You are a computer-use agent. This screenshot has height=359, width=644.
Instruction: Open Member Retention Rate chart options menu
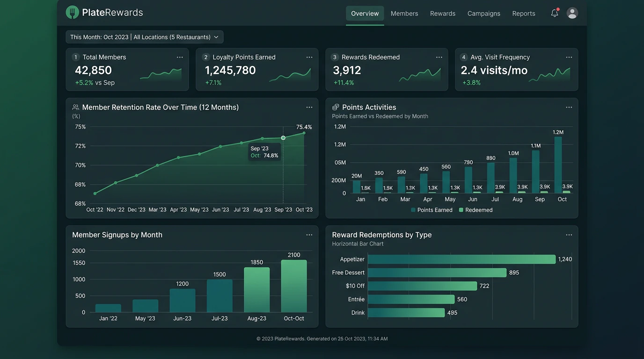click(x=309, y=107)
